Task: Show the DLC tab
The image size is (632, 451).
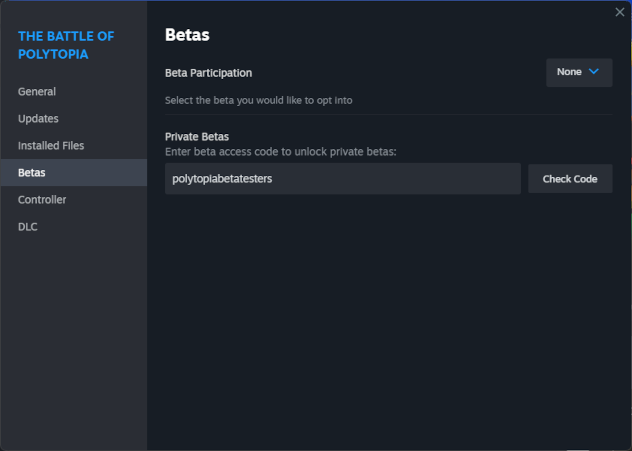Action: point(28,227)
